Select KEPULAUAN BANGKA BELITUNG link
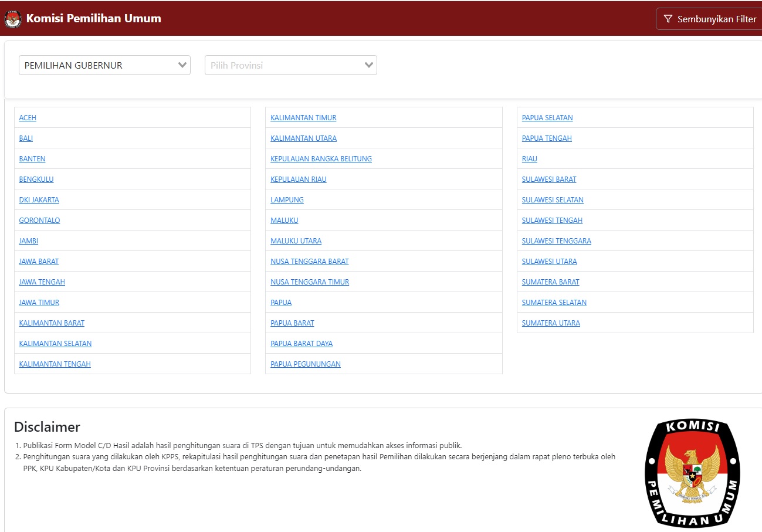The image size is (762, 532). pyautogui.click(x=321, y=159)
